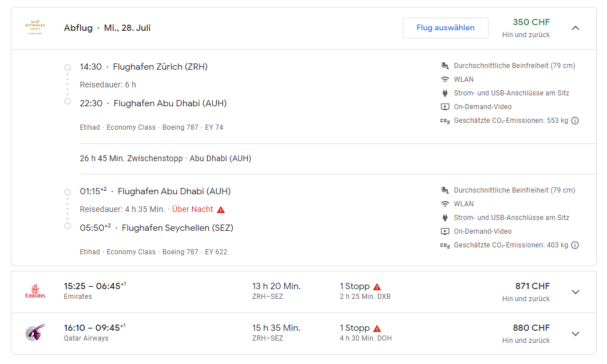The image size is (607, 364).
Task: Click the Qatar Airways logo
Action: [x=35, y=333]
